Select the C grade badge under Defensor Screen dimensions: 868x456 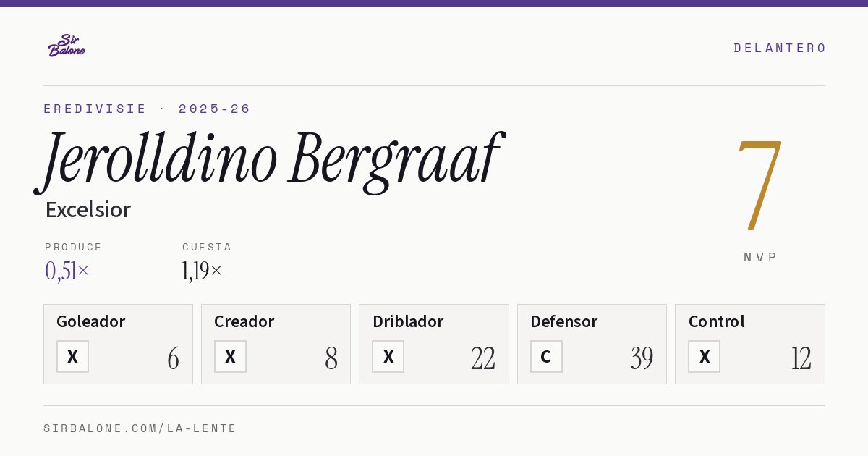pos(546,356)
